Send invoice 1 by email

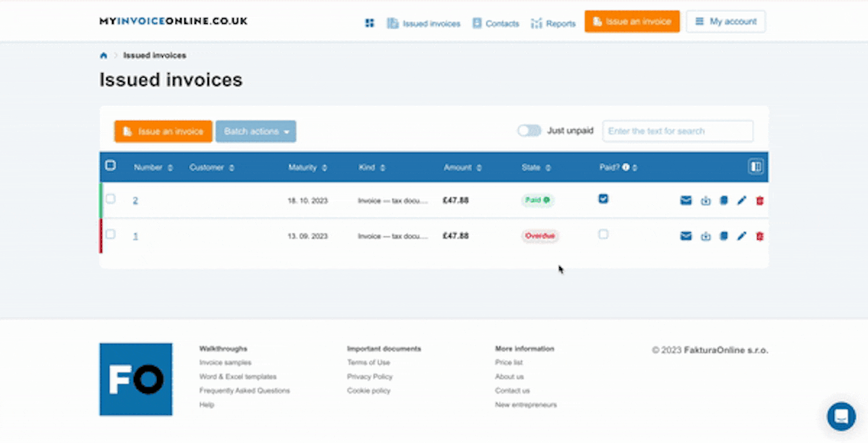tap(686, 236)
